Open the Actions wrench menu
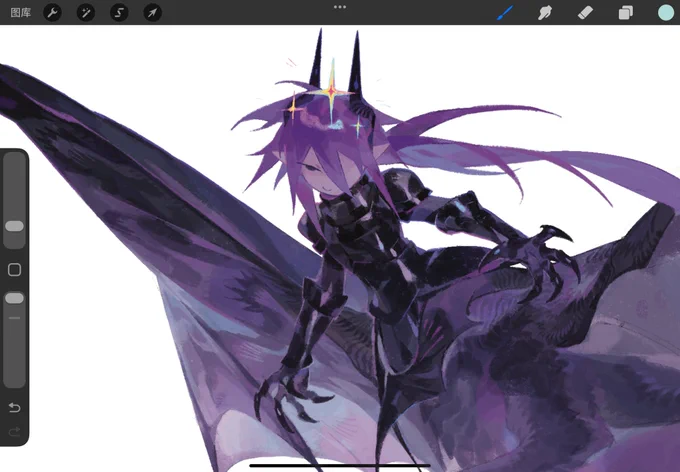Viewport: 680px width, 472px height. 52,13
